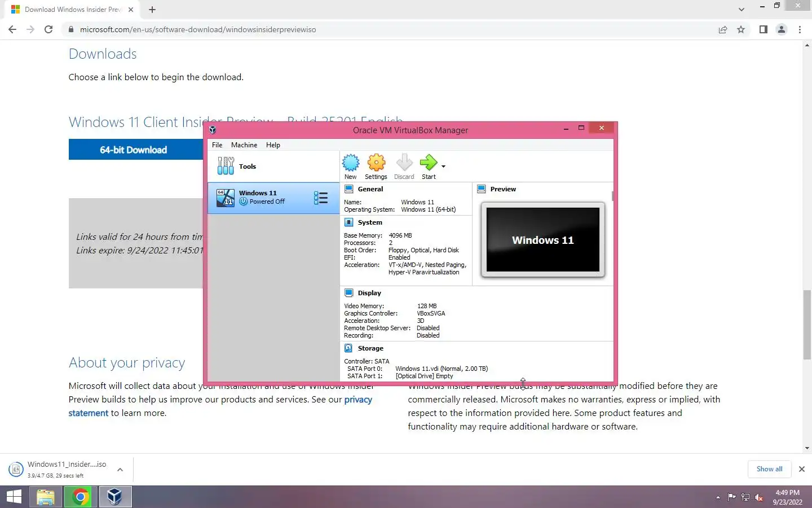Image resolution: width=812 pixels, height=508 pixels.
Task: Click the Chrome address bar URL
Action: (198, 29)
